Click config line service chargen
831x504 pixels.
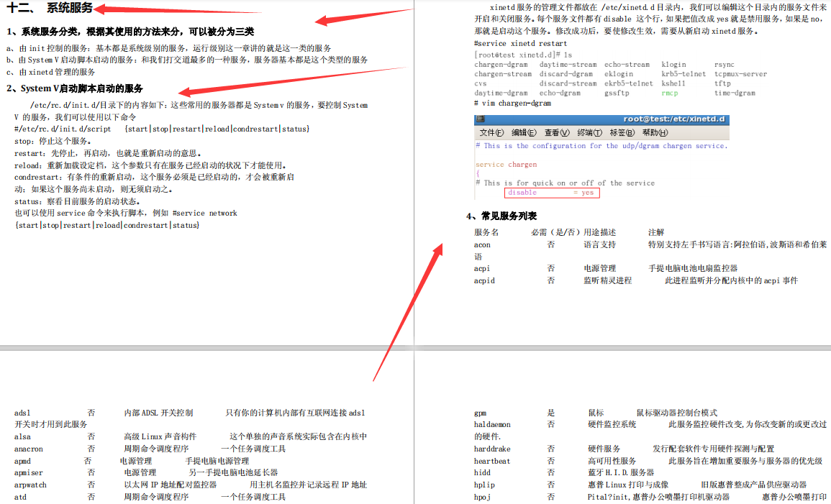[x=506, y=165]
